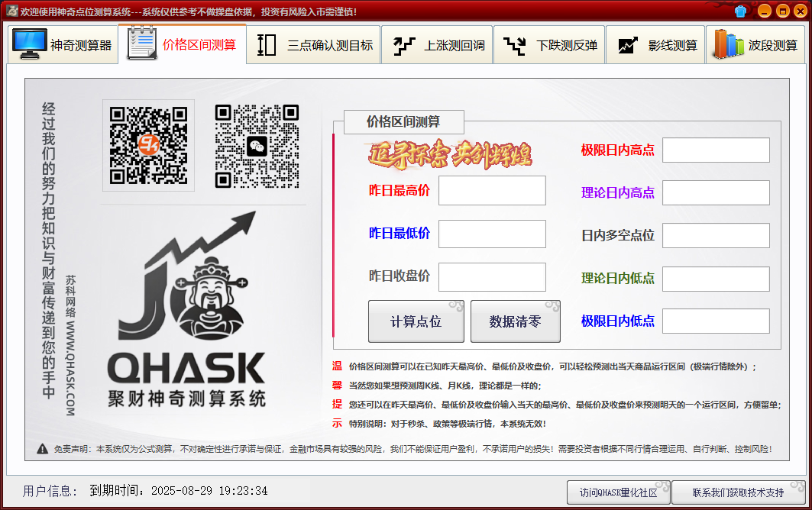Switch to 波段测算 tab

tap(755, 45)
